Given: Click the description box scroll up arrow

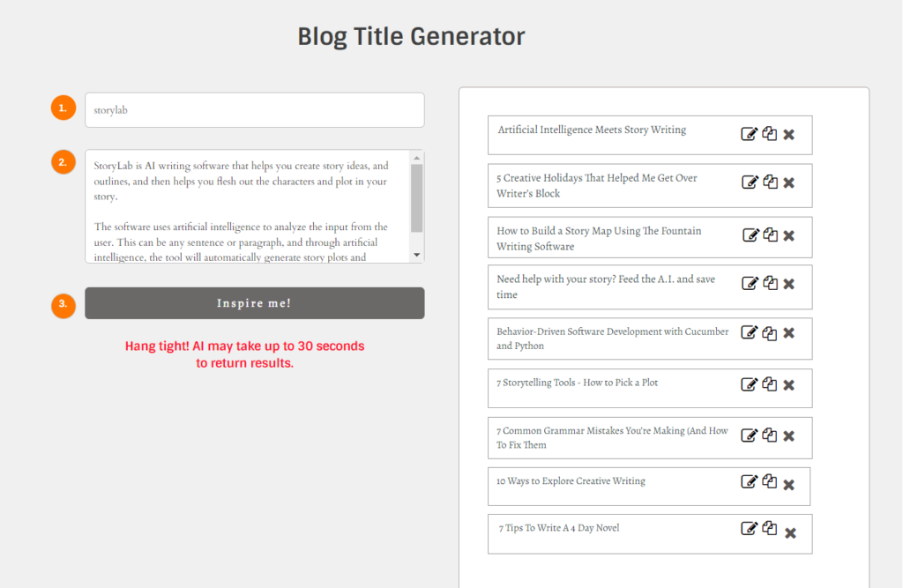Looking at the screenshot, I should [x=417, y=158].
